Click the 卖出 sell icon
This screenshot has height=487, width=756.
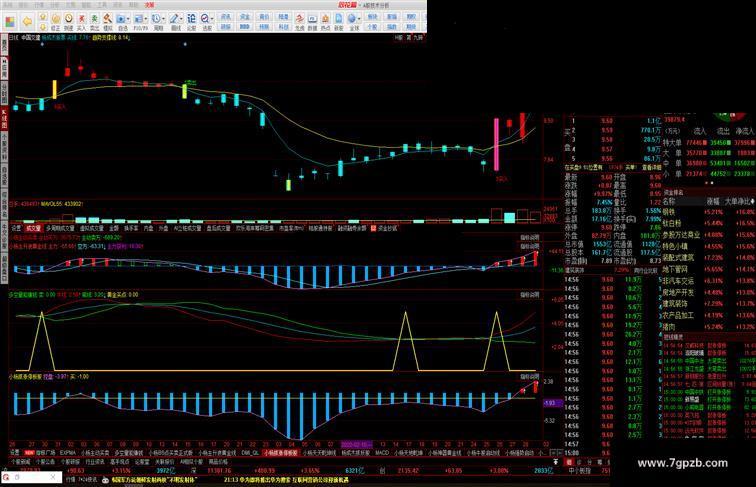(x=94, y=21)
